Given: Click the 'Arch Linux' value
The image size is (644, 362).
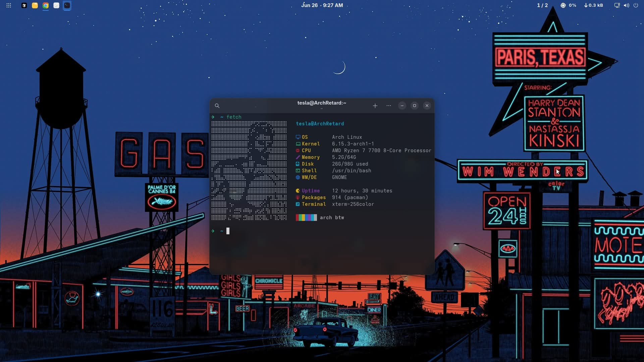Looking at the screenshot, I should 347,137.
